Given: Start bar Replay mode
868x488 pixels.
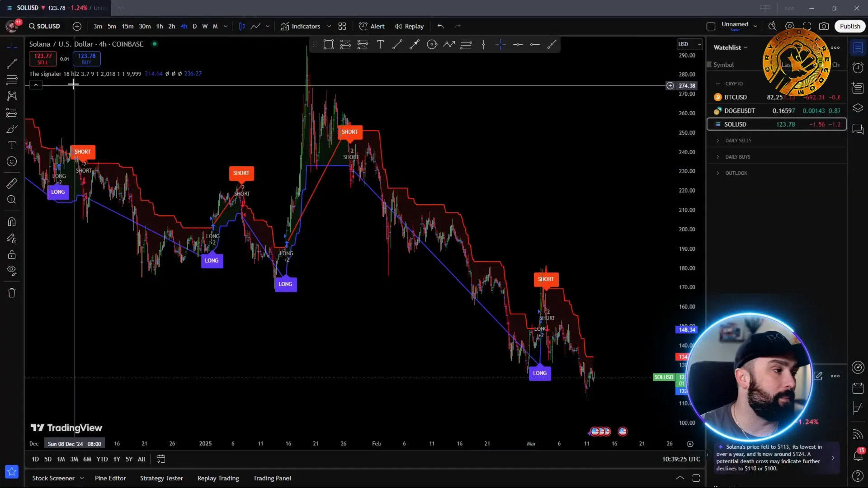Looking at the screenshot, I should (409, 26).
